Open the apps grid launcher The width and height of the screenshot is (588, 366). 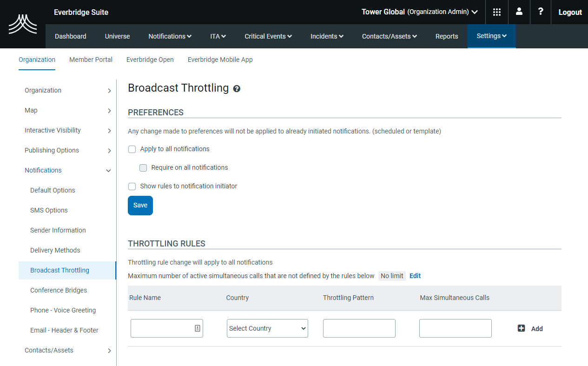tap(496, 12)
